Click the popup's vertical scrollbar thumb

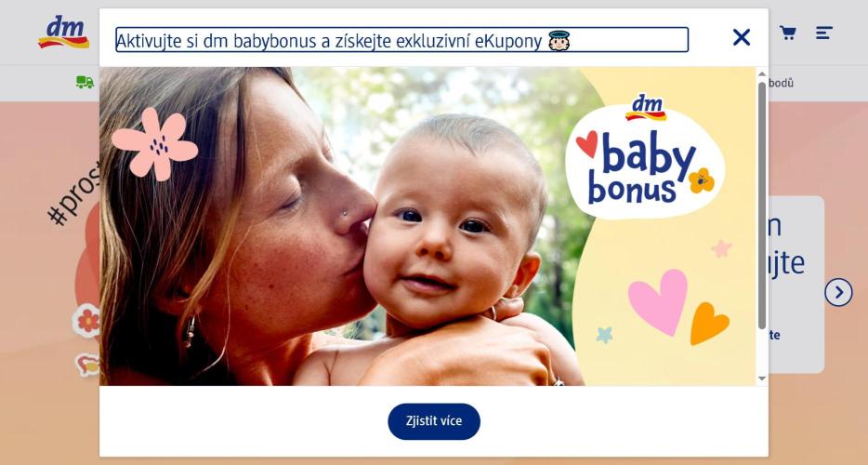click(x=762, y=206)
